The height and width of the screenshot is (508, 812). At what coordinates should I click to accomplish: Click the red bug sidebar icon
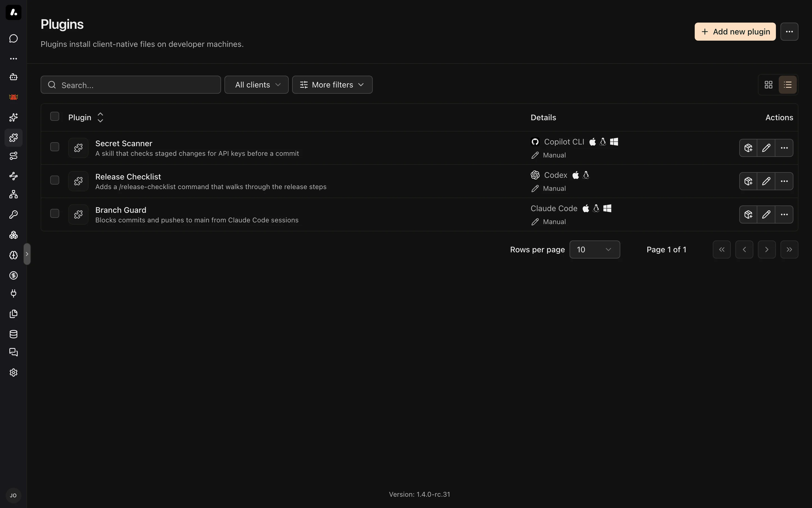point(14,97)
